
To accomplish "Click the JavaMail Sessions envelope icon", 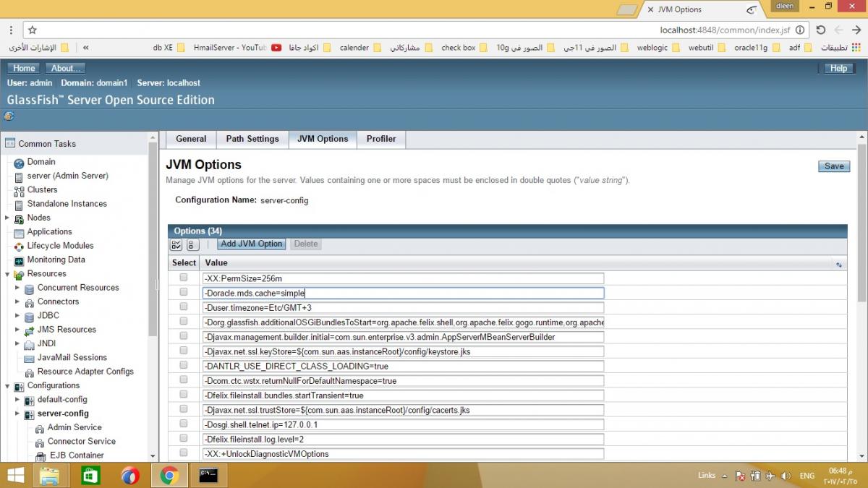I will click(29, 358).
